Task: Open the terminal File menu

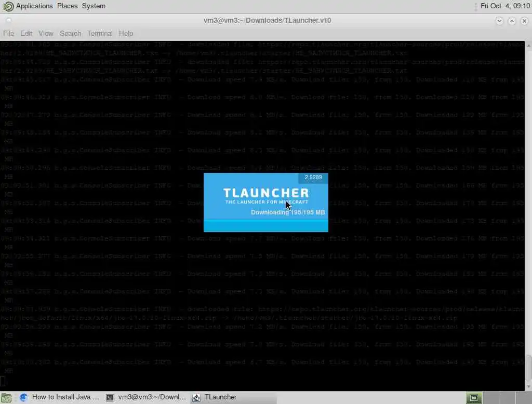Action: [x=8, y=33]
